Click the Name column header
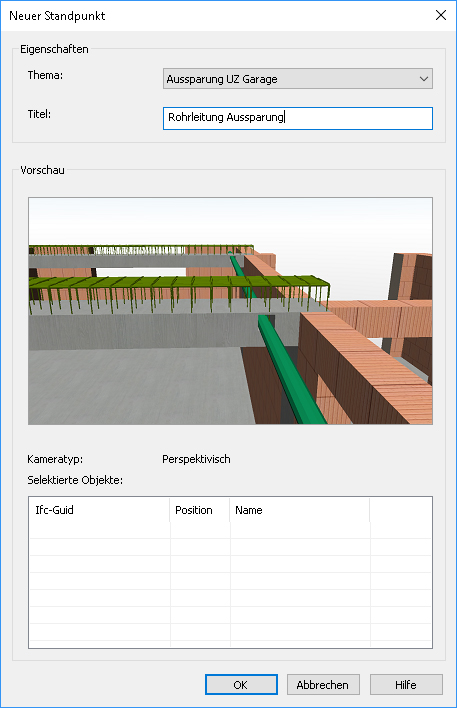The width and height of the screenshot is (457, 708). coord(300,510)
